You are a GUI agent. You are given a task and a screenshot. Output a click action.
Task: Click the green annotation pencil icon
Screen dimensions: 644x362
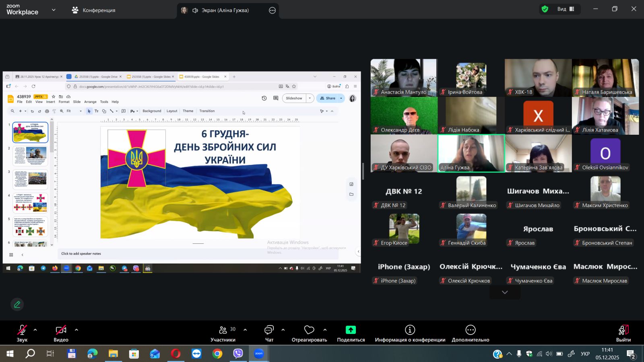(17, 304)
